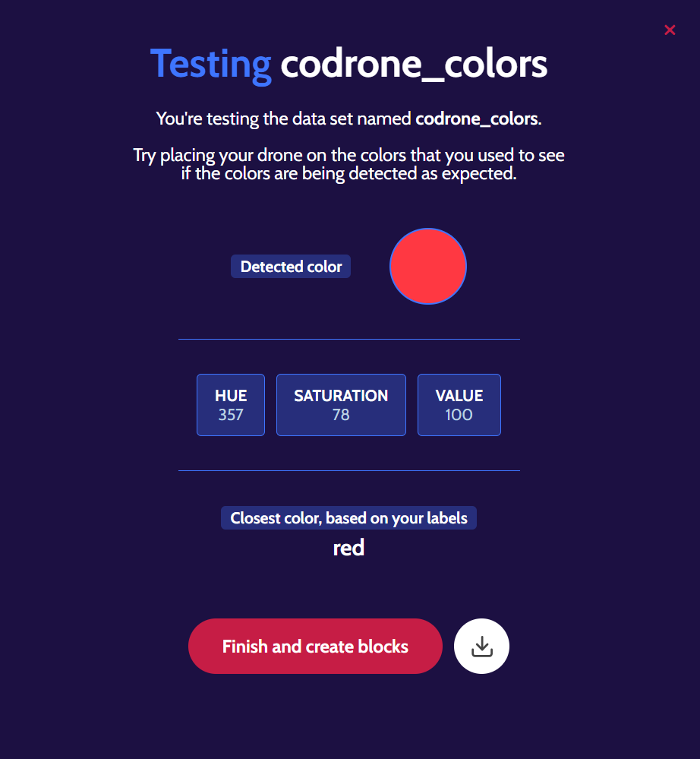The height and width of the screenshot is (759, 700).
Task: Click the red detected color circle
Action: [428, 267]
